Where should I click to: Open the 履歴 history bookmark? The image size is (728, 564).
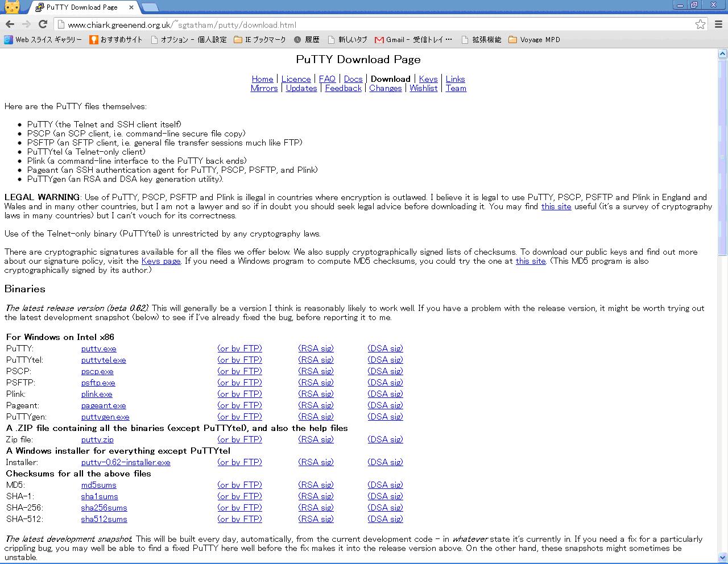(307, 40)
